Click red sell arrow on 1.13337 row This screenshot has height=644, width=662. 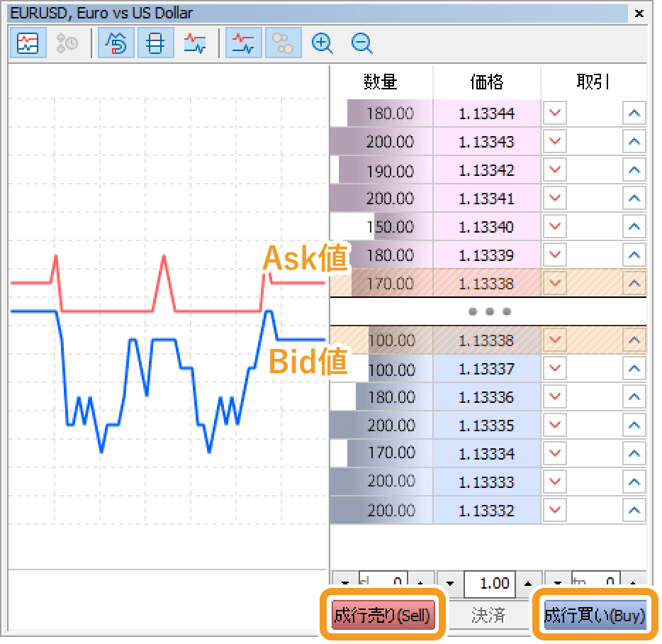pyautogui.click(x=555, y=368)
